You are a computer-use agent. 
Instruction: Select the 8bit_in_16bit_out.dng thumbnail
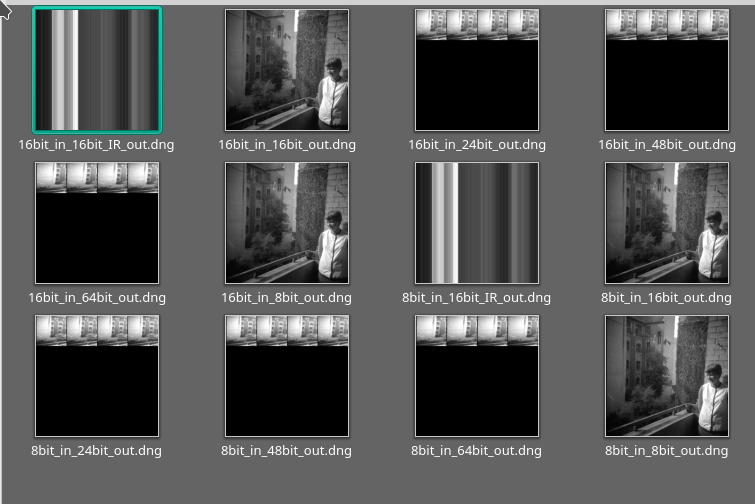pos(667,223)
